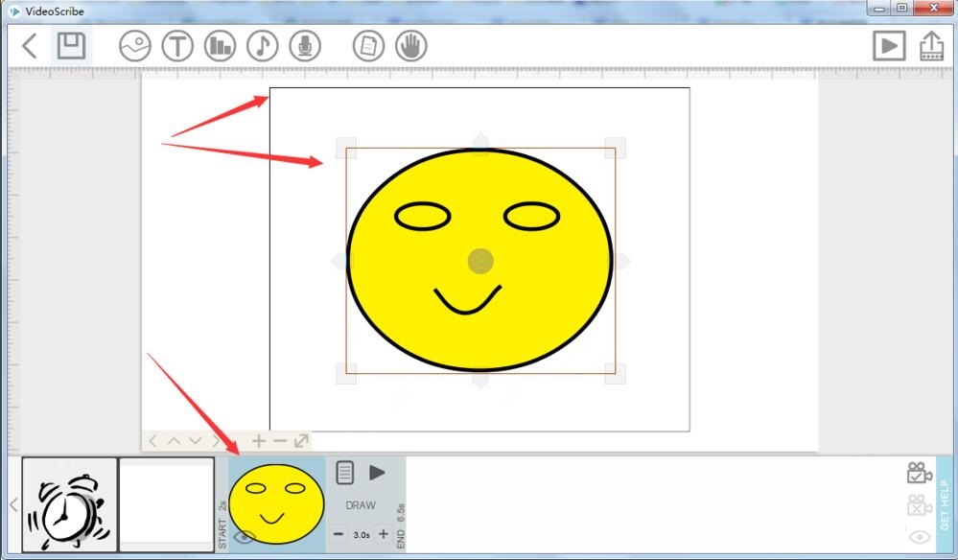The image size is (958, 560).
Task: Zoom out of the canvas
Action: pyautogui.click(x=280, y=440)
